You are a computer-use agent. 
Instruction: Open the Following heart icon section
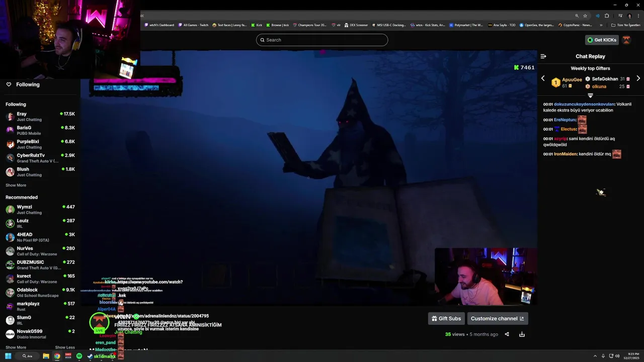(x=9, y=84)
